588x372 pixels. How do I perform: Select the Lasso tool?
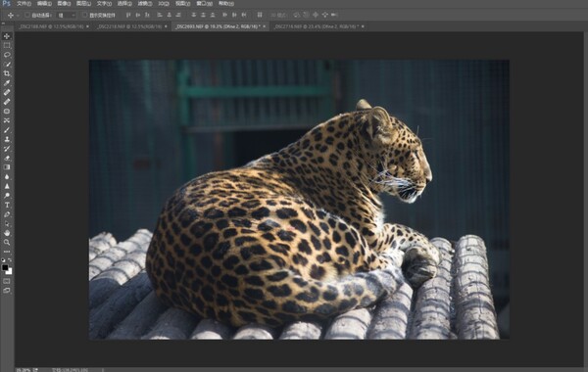(7, 55)
